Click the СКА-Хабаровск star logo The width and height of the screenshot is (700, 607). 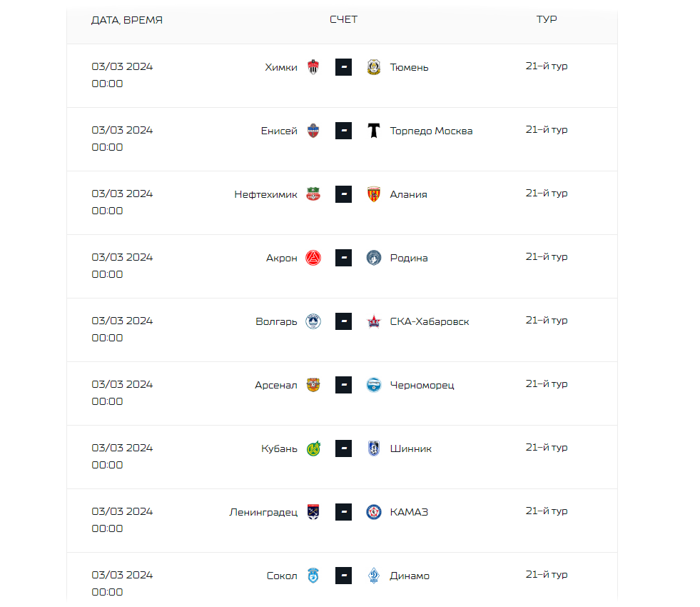pos(374,321)
